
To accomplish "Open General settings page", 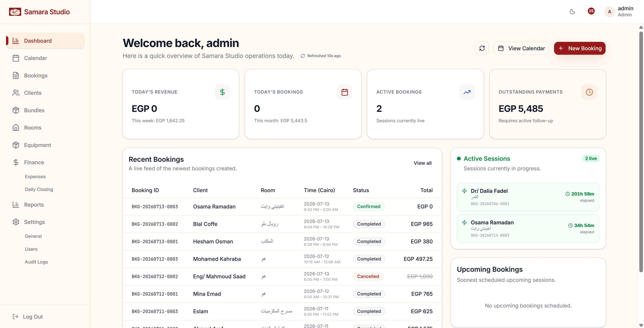I will click(33, 236).
